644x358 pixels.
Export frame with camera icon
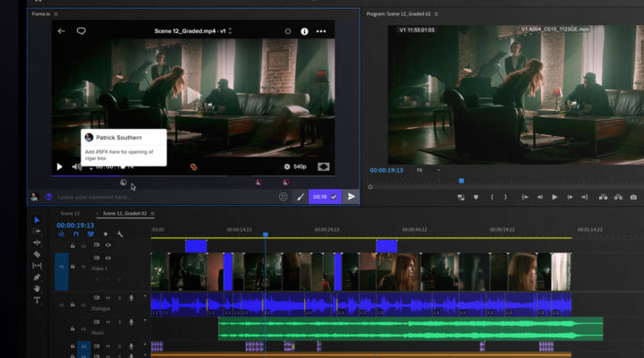pyautogui.click(x=633, y=197)
